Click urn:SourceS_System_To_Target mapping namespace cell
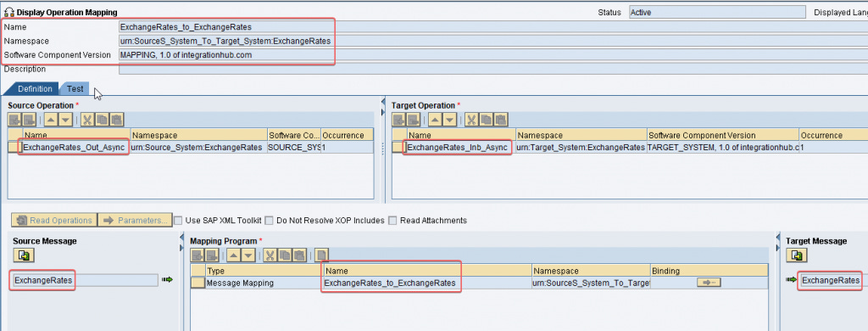Screen dimensions: 868x331 591,283
